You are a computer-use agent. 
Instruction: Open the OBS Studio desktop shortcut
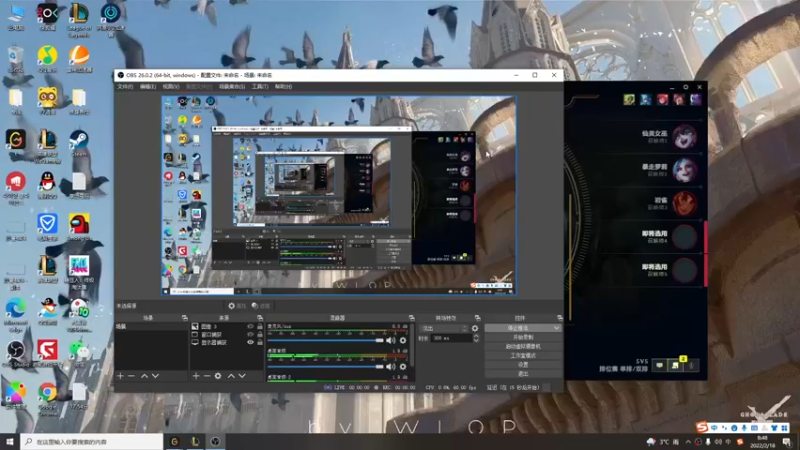(16, 354)
